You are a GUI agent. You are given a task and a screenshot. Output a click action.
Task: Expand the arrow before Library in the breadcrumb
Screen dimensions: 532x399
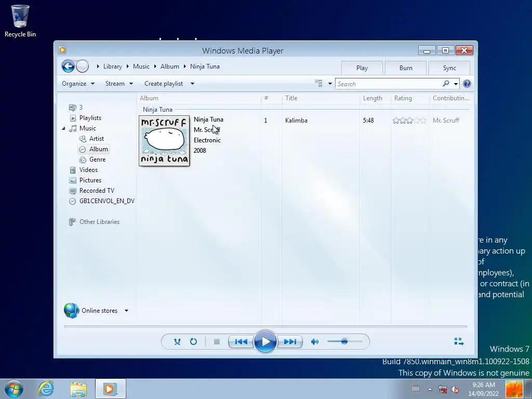click(x=98, y=66)
